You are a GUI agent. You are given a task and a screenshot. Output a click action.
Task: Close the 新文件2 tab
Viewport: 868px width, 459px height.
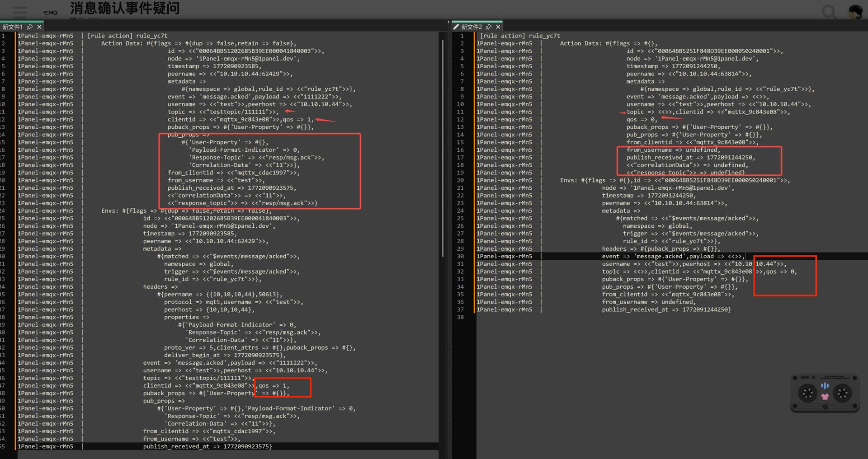click(x=498, y=27)
